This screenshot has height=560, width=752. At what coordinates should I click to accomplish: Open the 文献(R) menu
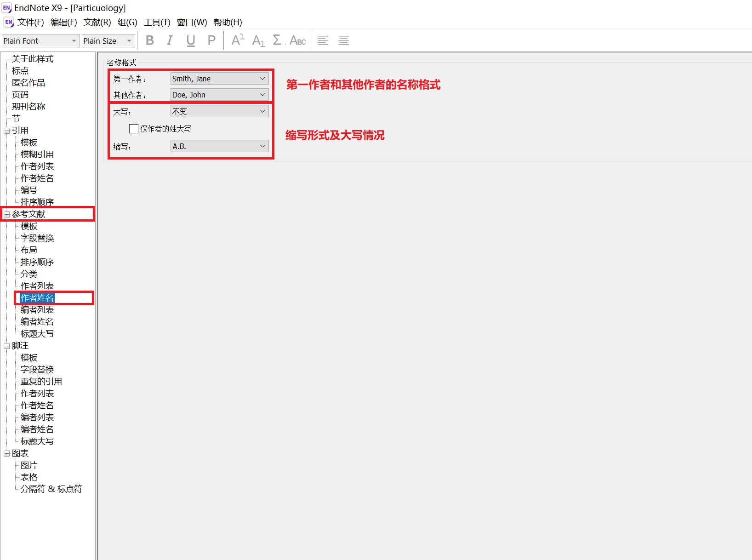(x=97, y=22)
